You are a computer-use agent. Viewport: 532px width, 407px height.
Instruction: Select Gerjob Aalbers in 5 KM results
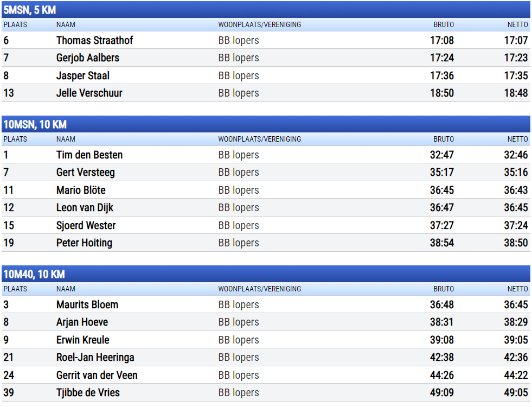point(87,58)
